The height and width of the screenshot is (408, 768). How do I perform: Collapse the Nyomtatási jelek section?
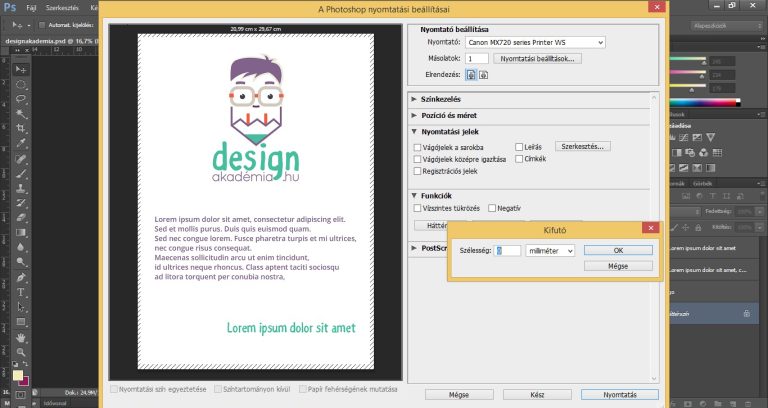pos(414,132)
